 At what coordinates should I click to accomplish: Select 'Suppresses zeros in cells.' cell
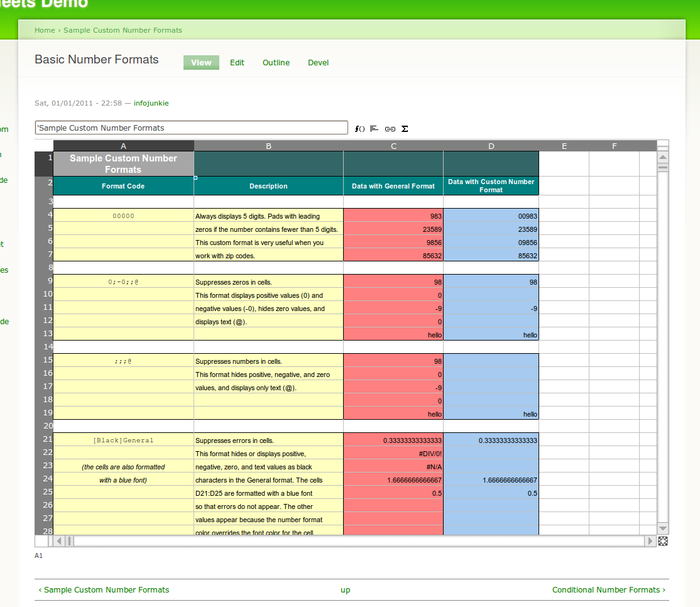(269, 282)
